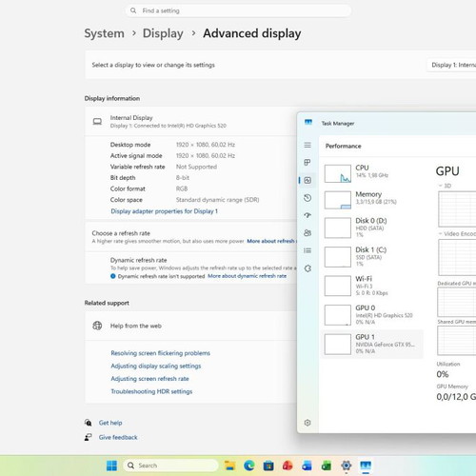Open Adjusting display scaling settings link
The width and height of the screenshot is (476, 476).
pos(156,366)
